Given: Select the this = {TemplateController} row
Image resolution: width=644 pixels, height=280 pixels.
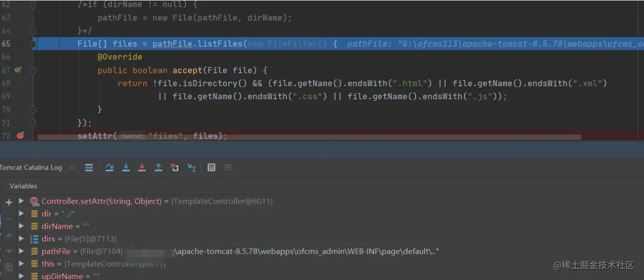Looking at the screenshot, I should [x=331, y=264].
